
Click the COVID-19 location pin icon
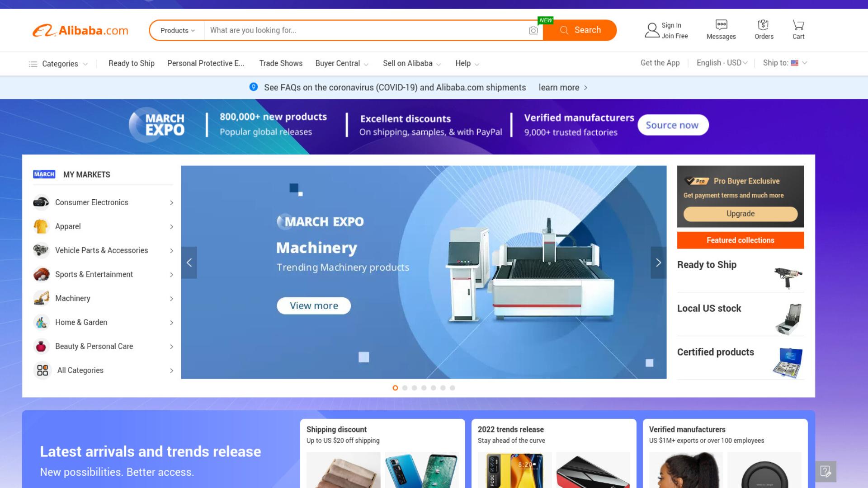(254, 87)
